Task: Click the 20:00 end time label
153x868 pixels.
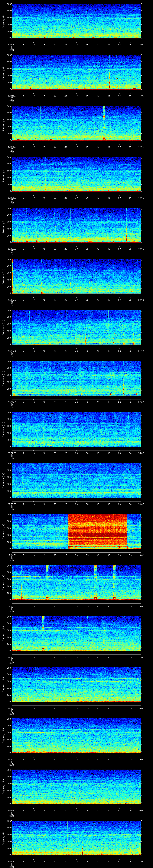Action: coord(141,300)
